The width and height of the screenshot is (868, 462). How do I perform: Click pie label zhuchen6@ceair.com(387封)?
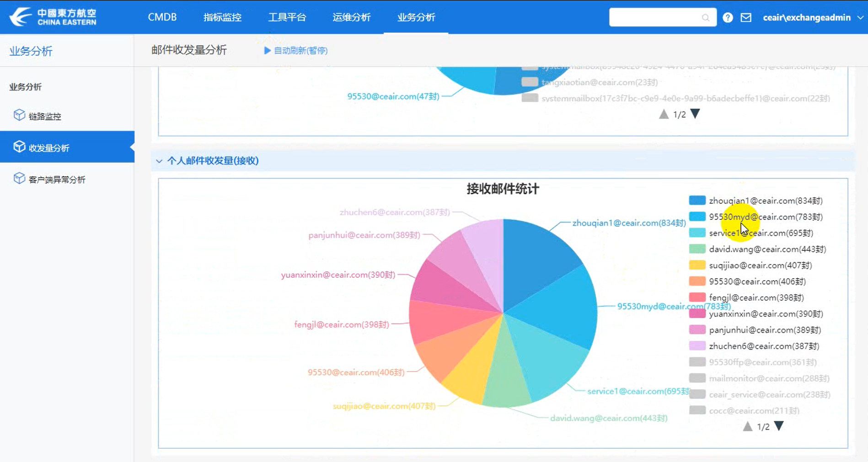coord(395,212)
